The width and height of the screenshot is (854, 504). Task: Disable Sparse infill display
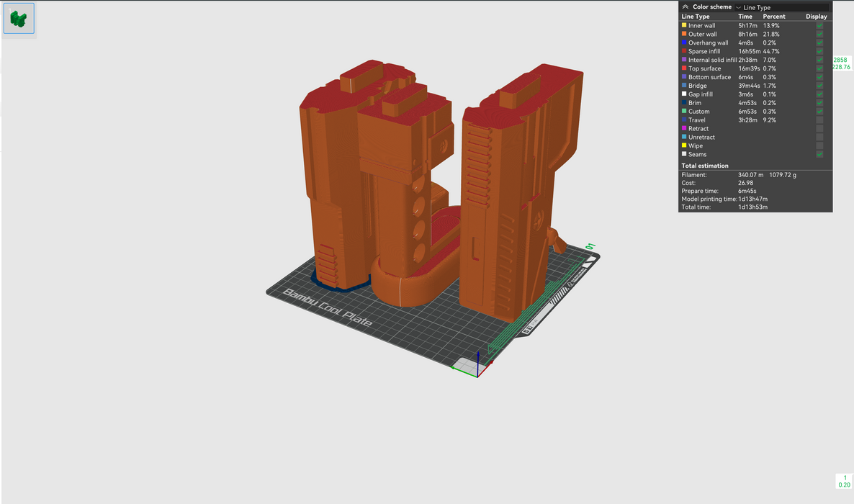pos(819,52)
